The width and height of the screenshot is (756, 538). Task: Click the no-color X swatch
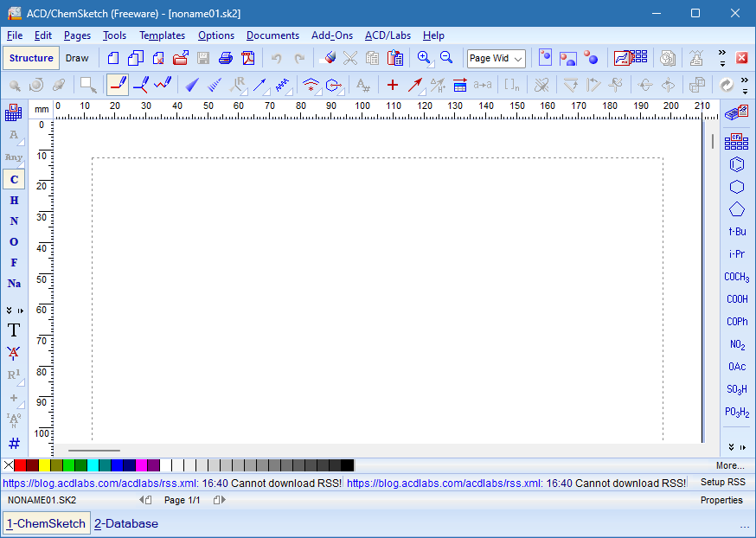(x=8, y=465)
